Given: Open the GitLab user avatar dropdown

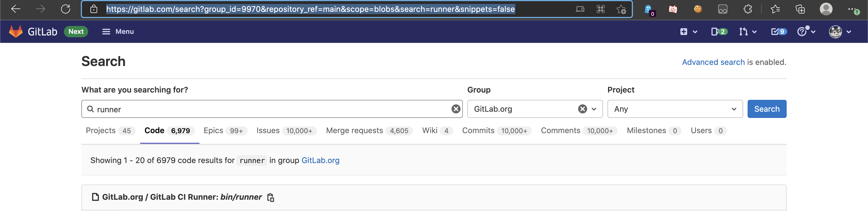Looking at the screenshot, I should click(x=840, y=32).
